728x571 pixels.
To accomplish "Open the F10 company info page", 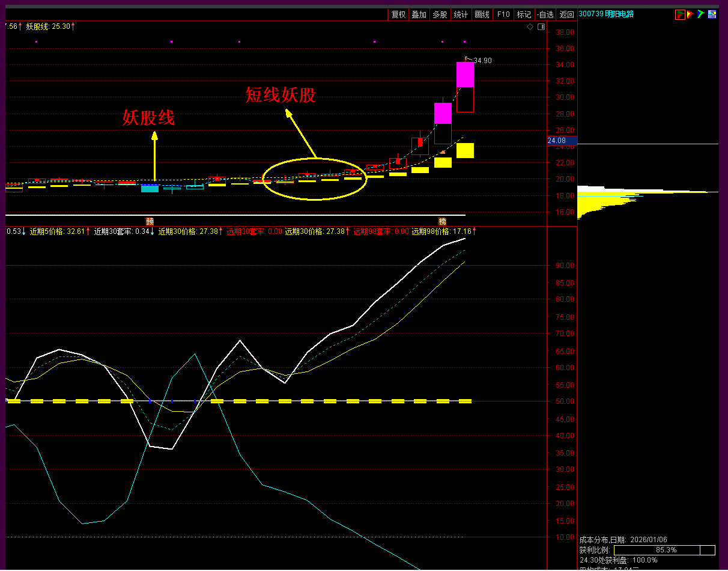I will [503, 14].
